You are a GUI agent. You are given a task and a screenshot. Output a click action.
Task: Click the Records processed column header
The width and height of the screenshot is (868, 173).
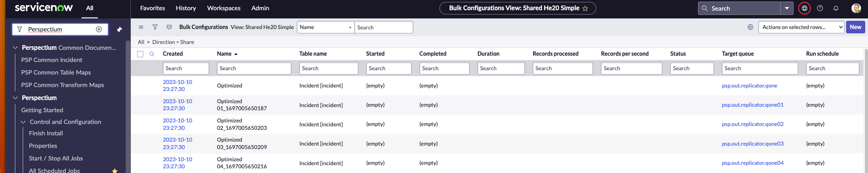pos(555,54)
